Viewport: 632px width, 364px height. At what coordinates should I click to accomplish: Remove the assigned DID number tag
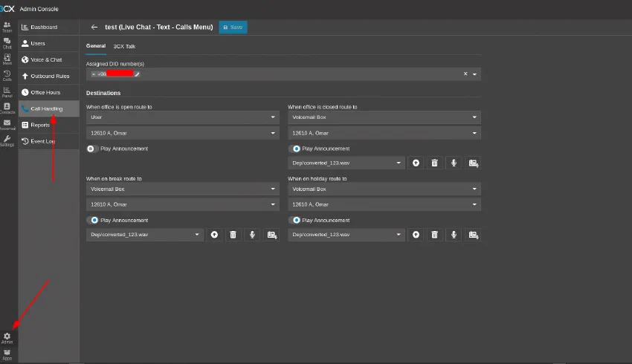click(x=94, y=74)
